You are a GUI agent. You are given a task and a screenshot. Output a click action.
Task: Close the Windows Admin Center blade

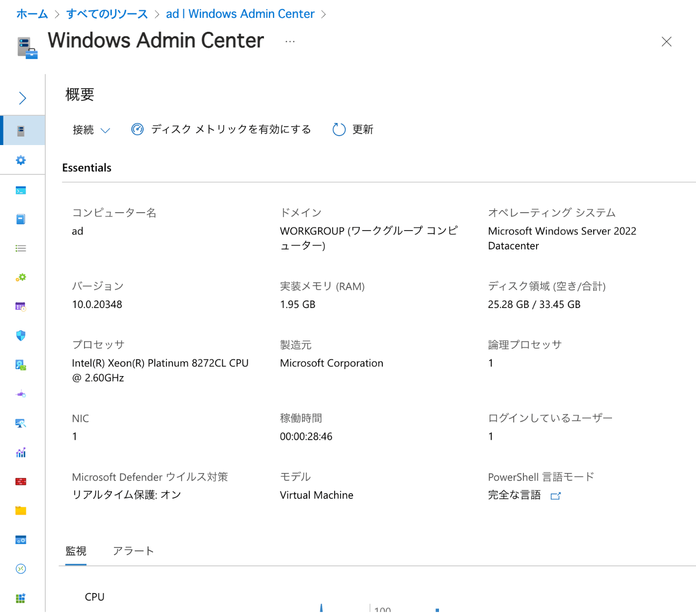click(667, 42)
